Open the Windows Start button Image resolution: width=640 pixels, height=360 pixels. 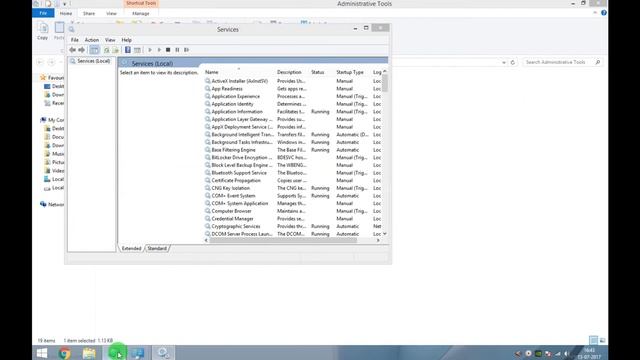coord(42,353)
